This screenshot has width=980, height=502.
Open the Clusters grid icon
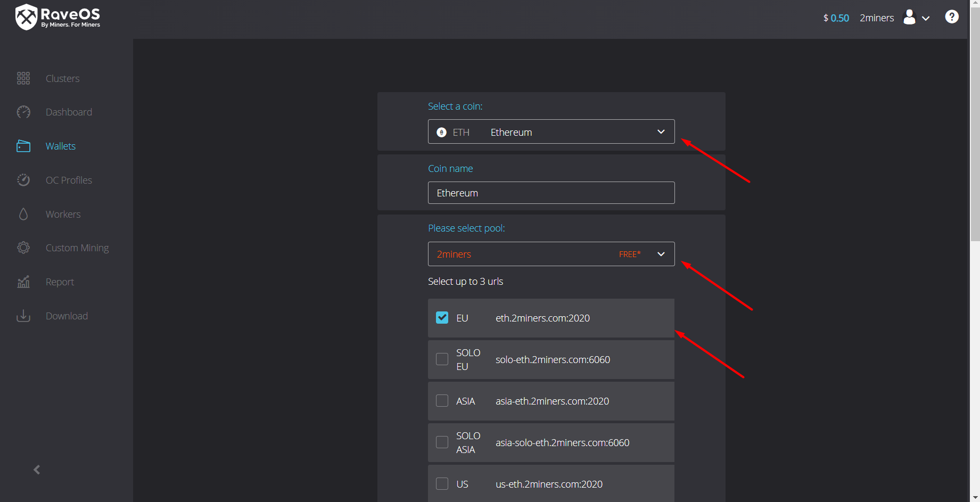[23, 78]
